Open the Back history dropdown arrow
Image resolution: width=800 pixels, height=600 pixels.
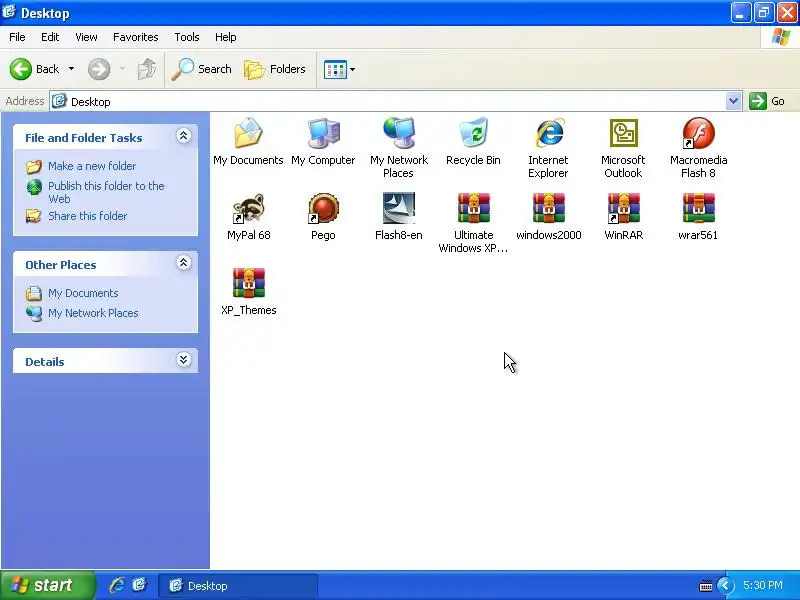pyautogui.click(x=71, y=69)
